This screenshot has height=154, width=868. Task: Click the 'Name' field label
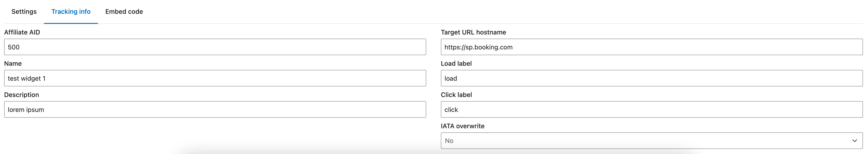coord(13,63)
